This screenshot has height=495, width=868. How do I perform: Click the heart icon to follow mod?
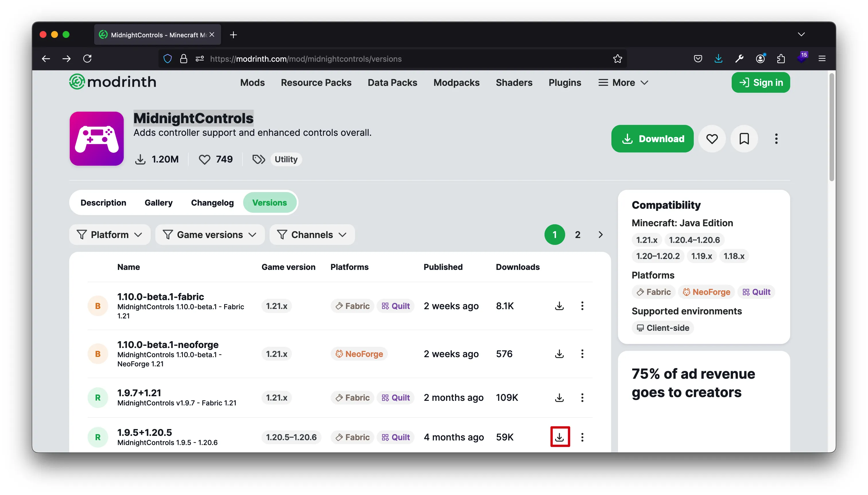pyautogui.click(x=712, y=139)
